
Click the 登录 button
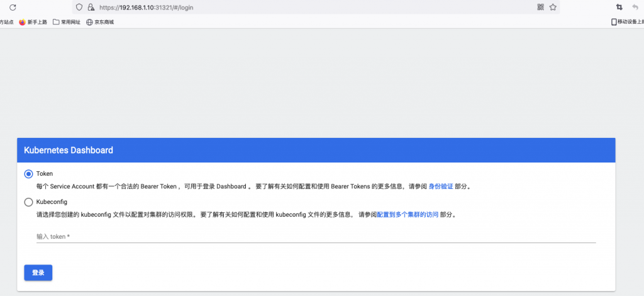pyautogui.click(x=38, y=273)
